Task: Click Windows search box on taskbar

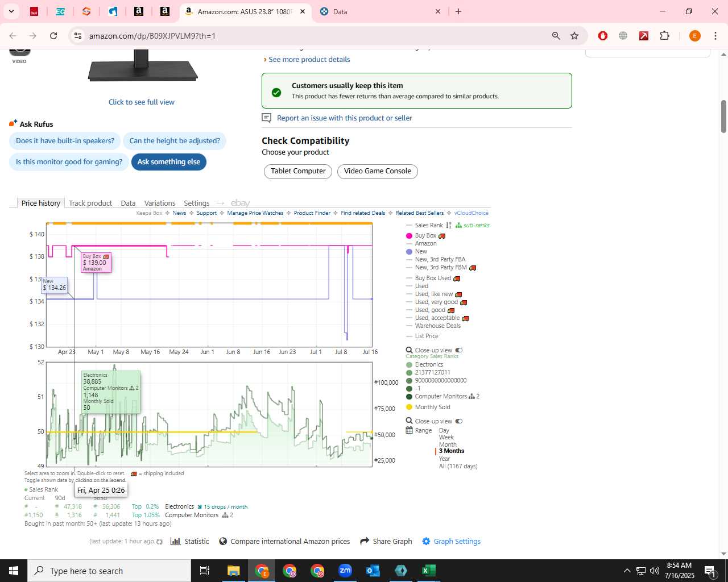Action: point(109,571)
